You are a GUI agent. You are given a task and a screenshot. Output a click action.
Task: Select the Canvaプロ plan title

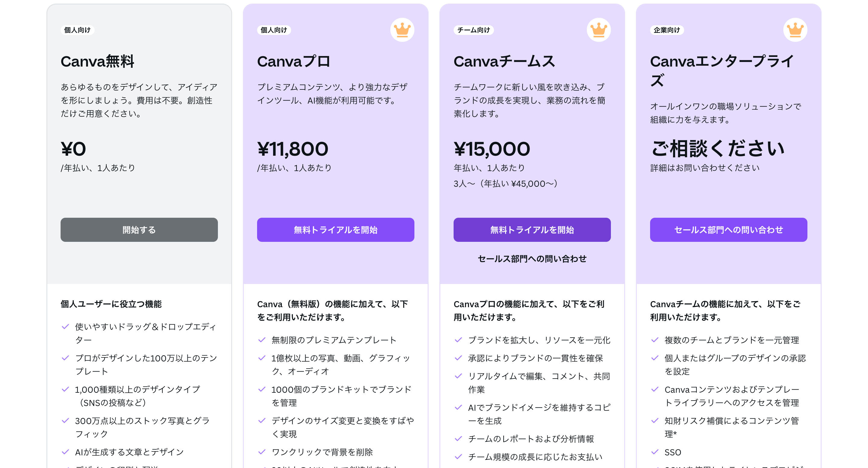click(294, 61)
